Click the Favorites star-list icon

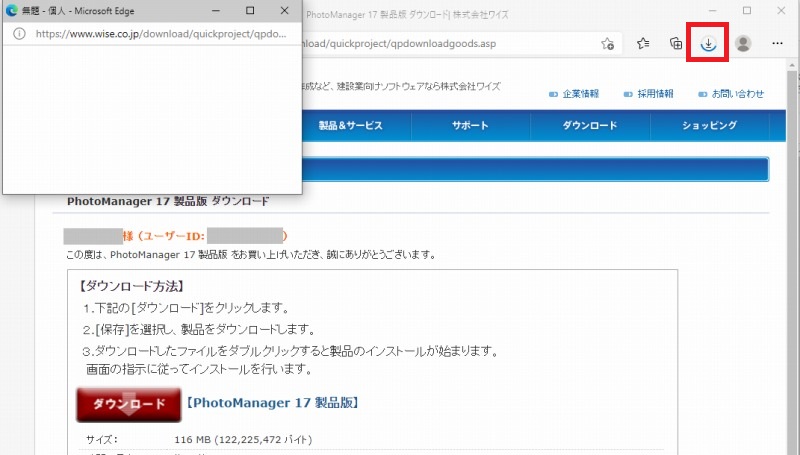coord(643,44)
